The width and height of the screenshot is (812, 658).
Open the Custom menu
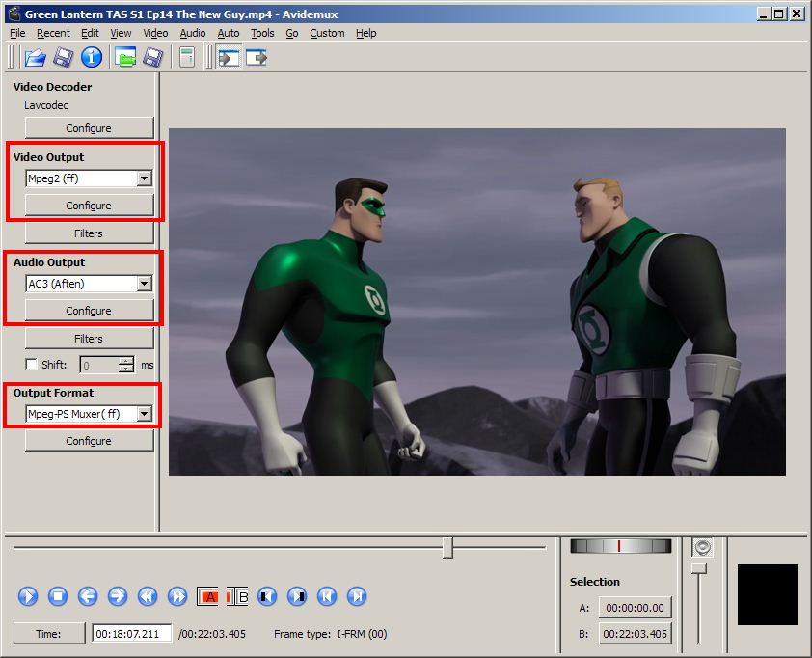pos(327,33)
